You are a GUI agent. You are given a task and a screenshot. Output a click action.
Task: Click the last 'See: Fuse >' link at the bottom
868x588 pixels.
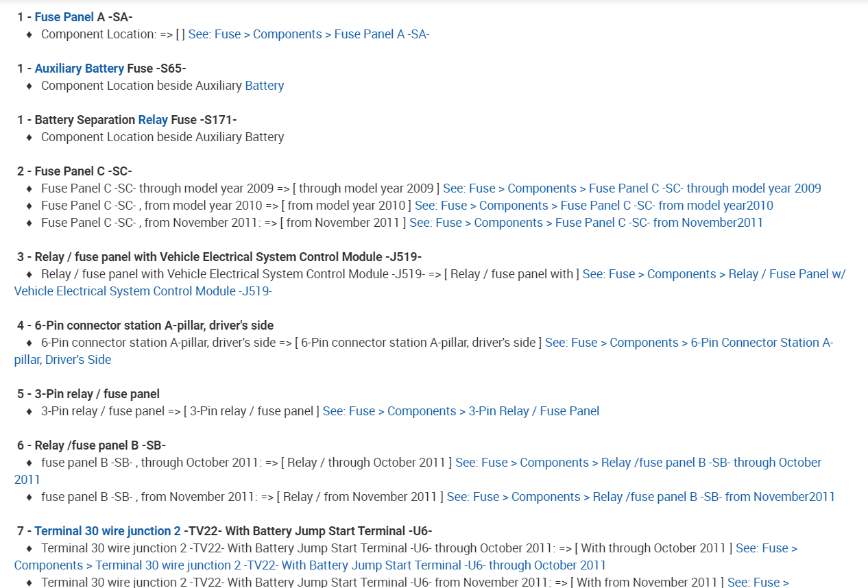point(758,582)
